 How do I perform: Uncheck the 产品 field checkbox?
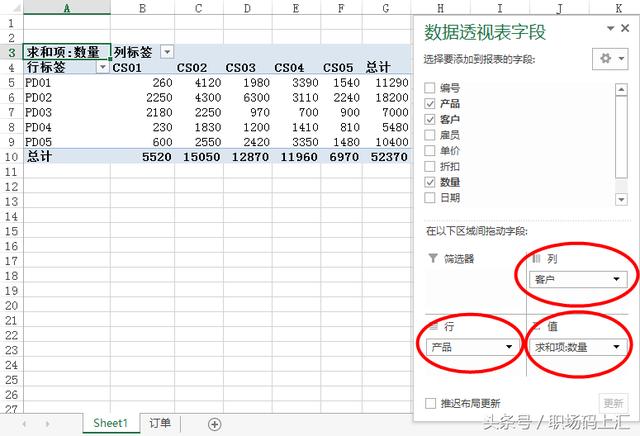(430, 104)
